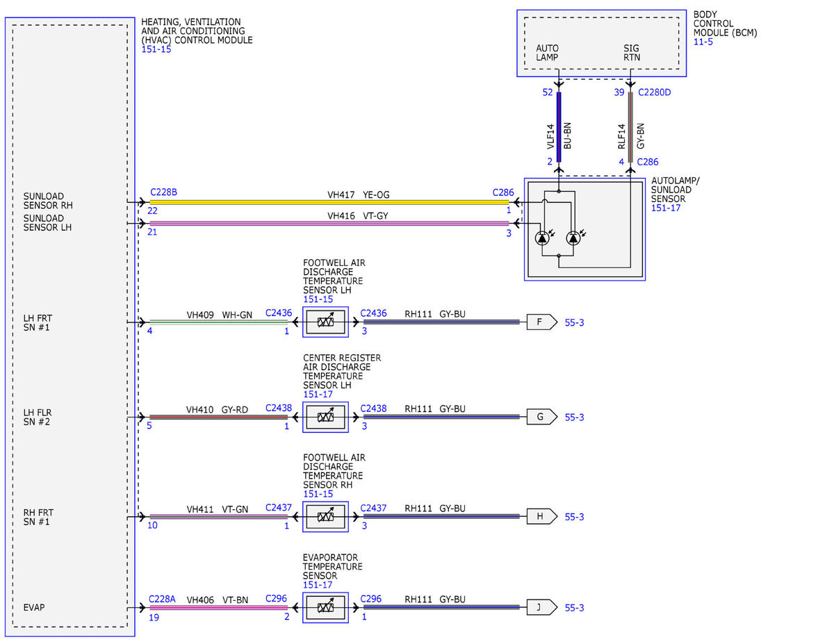Follow the 55-3 link next to connector H
The height and width of the screenshot is (644, 834).
click(574, 517)
